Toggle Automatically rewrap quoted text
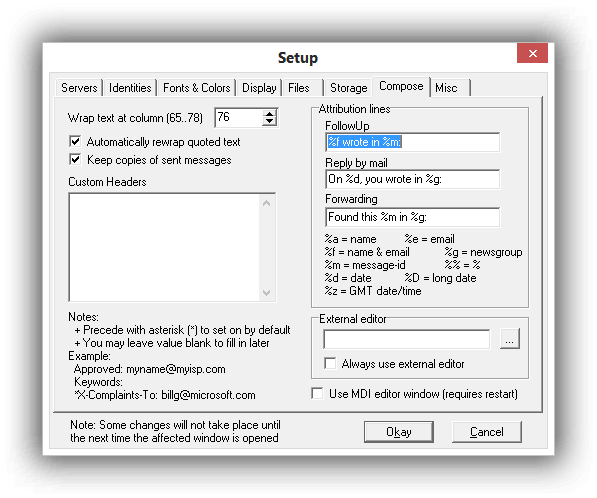The image size is (597, 498). pos(75,142)
